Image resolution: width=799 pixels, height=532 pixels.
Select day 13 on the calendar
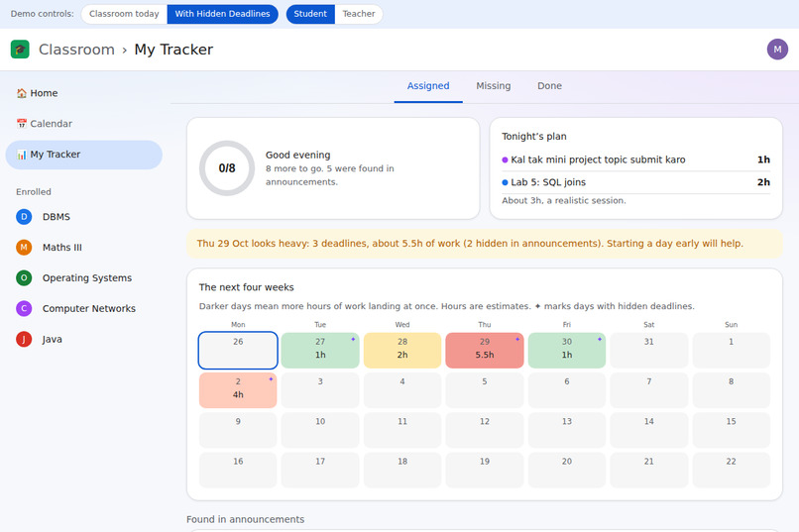(x=567, y=430)
